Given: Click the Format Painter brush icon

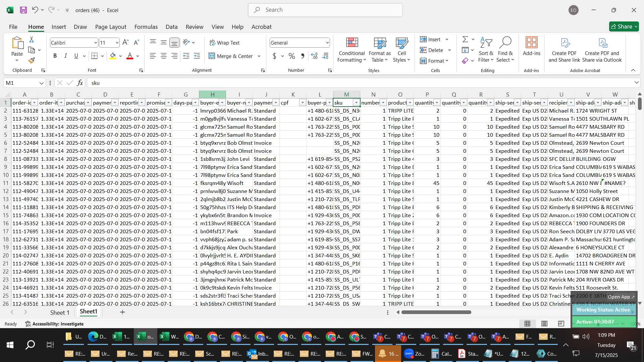Looking at the screenshot, I should [32, 61].
